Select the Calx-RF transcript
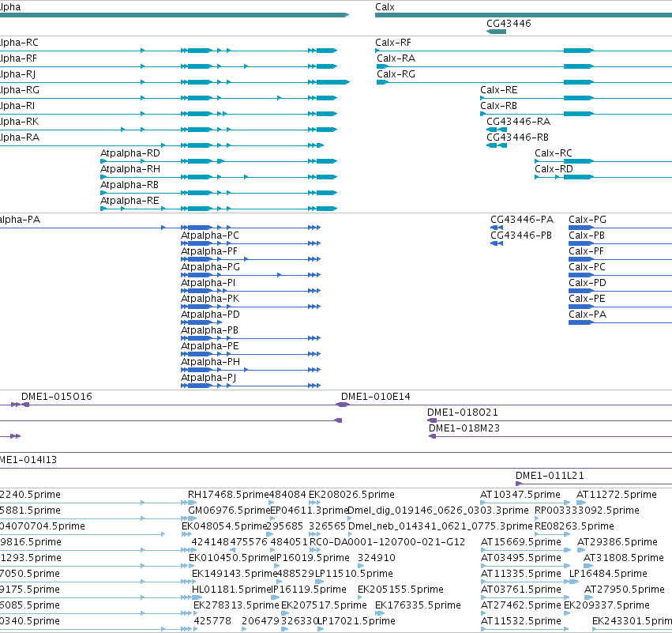The width and height of the screenshot is (672, 633). pos(524,51)
